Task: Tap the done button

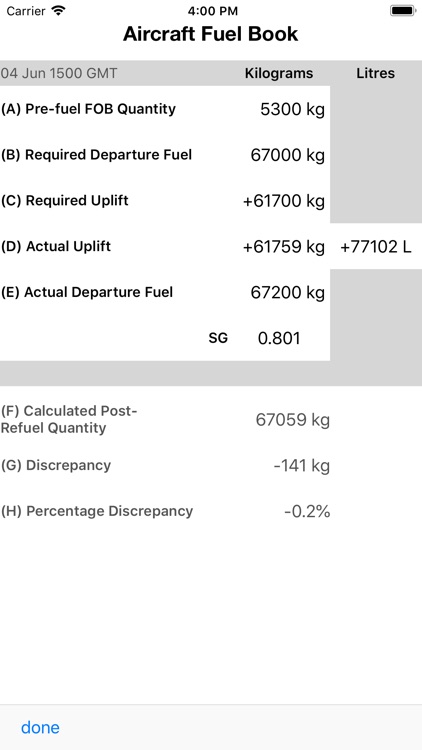Action: (40, 728)
